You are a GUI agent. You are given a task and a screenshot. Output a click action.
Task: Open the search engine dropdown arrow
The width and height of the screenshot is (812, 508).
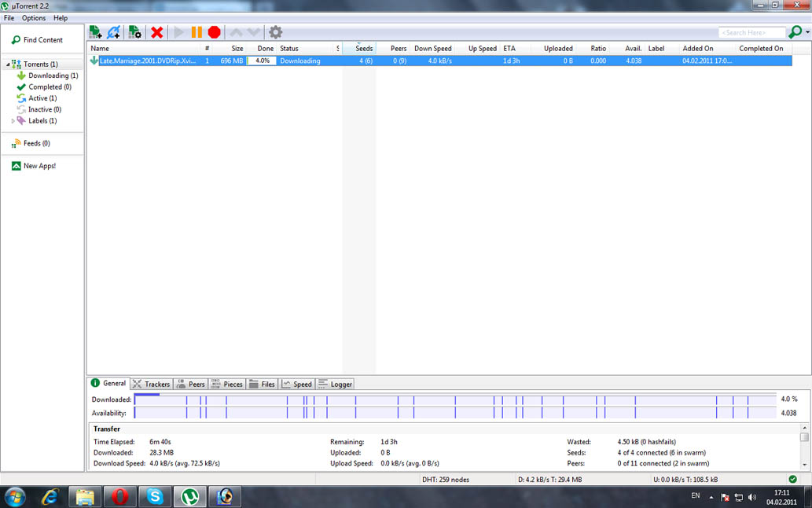click(807, 33)
